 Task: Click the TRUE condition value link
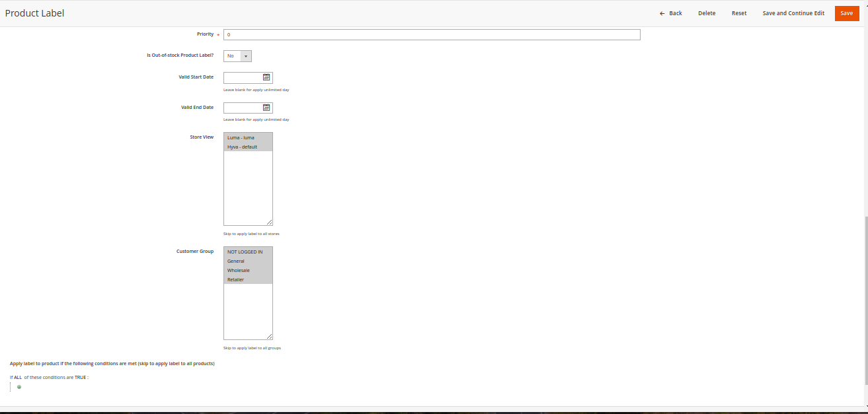[x=80, y=377]
